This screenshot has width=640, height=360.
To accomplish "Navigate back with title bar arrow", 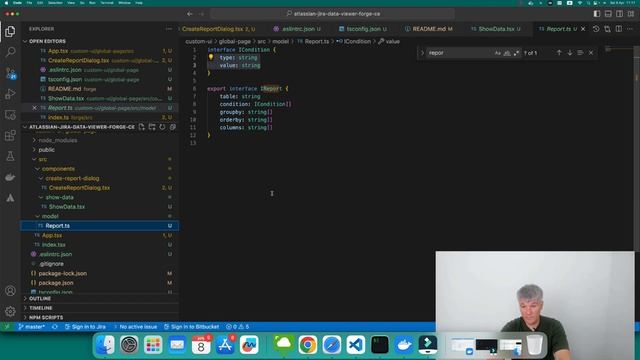I will point(190,14).
